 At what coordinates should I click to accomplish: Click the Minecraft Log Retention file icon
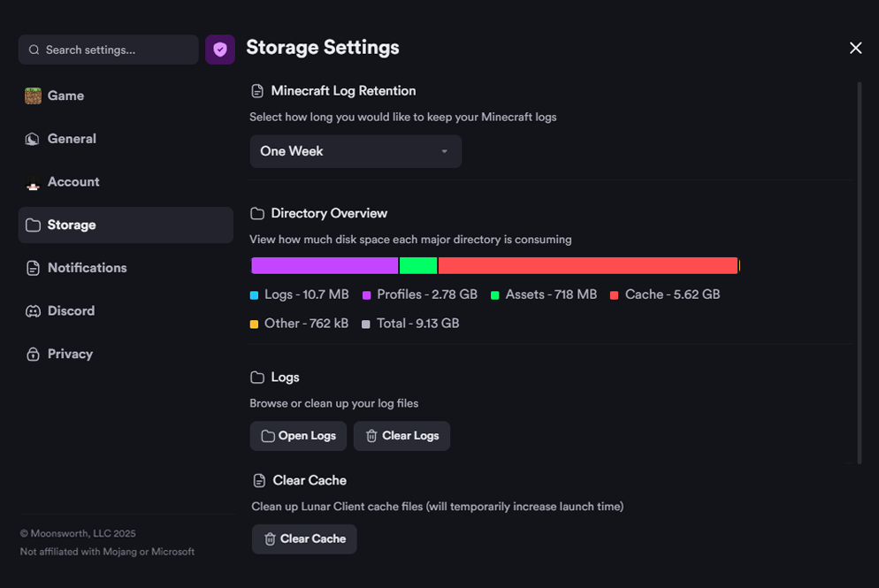[x=257, y=91]
